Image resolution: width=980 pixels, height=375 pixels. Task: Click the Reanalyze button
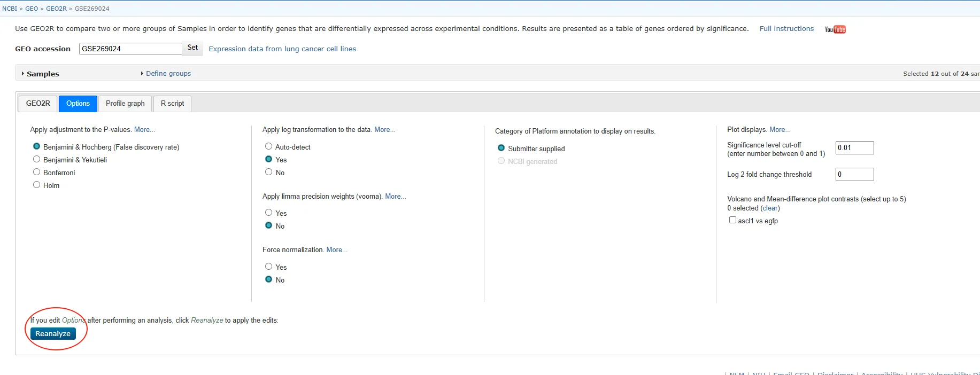pyautogui.click(x=53, y=334)
